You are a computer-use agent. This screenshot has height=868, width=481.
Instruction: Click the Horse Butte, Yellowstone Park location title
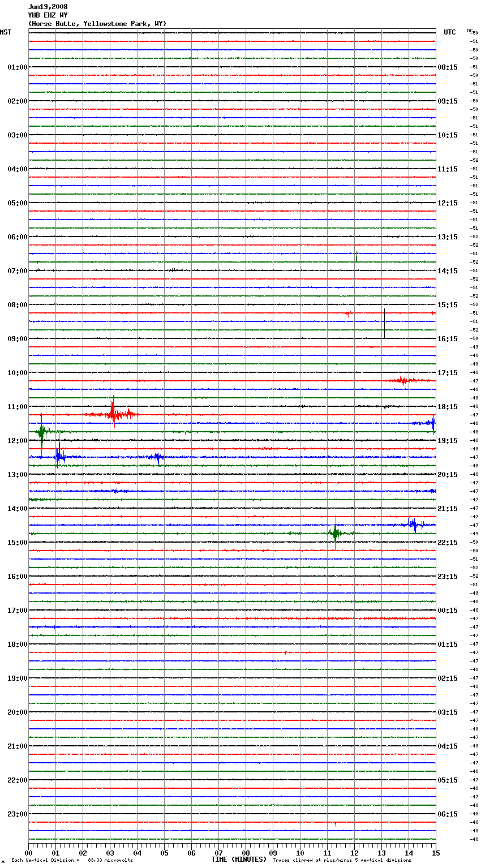coord(97,24)
